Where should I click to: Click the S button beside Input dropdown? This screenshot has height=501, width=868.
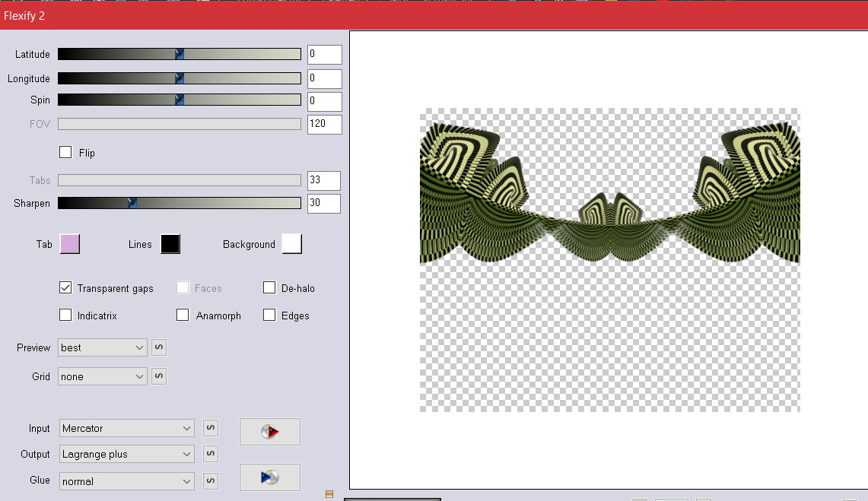211,429
